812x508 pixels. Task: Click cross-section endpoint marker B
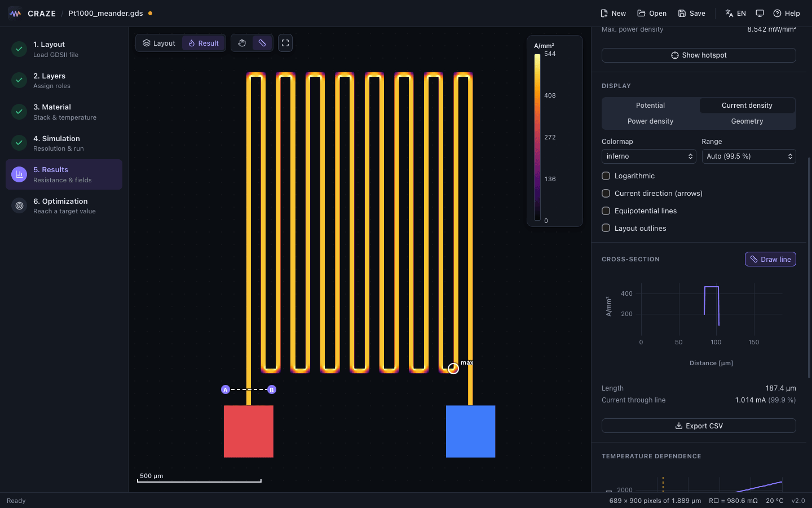272,389
